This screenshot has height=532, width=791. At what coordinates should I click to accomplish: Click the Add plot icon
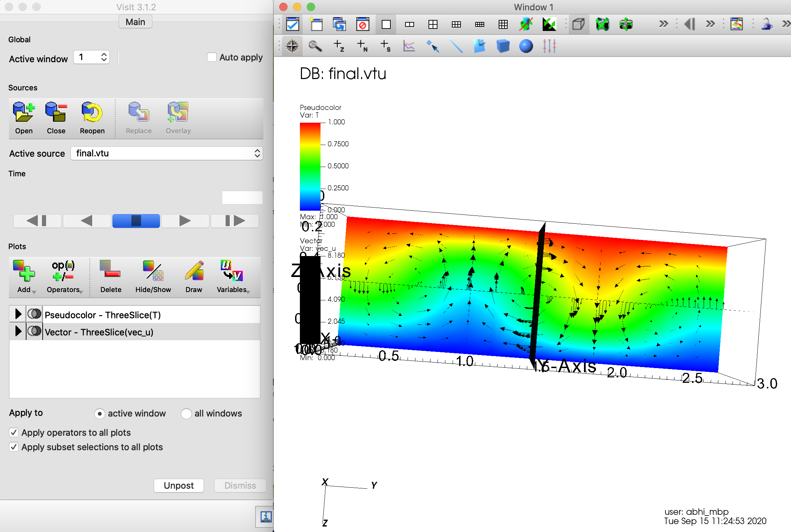(24, 271)
